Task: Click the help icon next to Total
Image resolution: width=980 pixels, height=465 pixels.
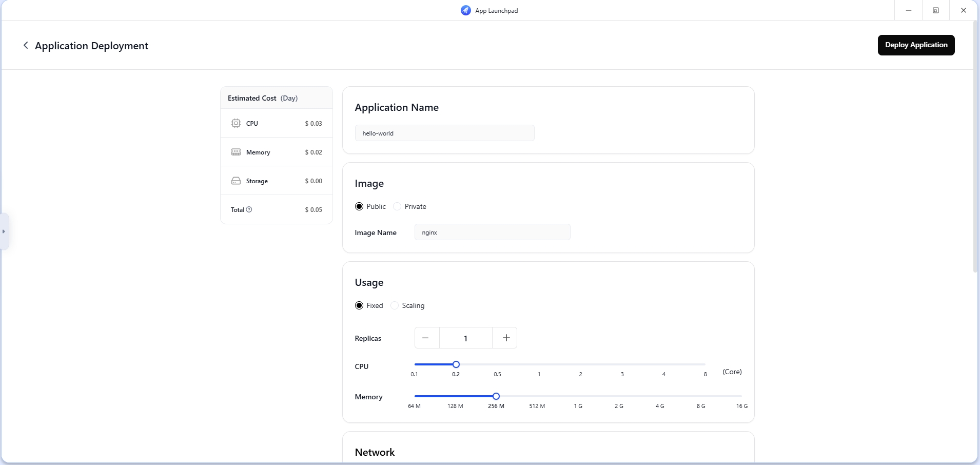Action: (249, 209)
